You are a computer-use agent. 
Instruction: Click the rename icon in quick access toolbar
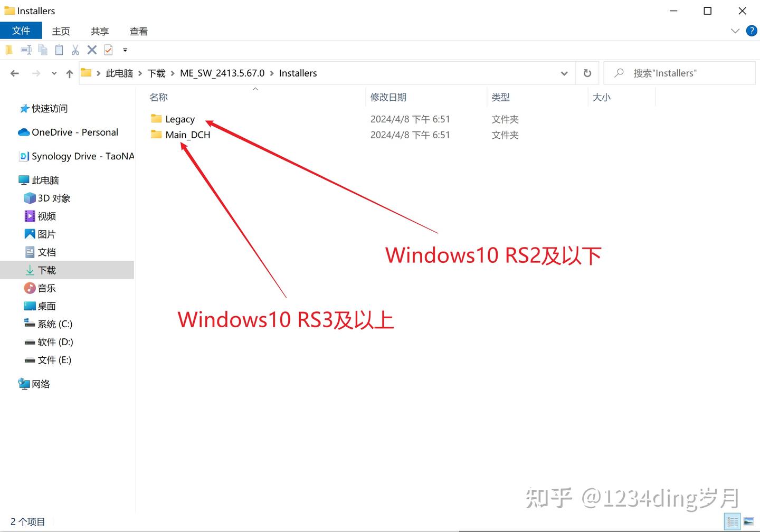pos(26,50)
